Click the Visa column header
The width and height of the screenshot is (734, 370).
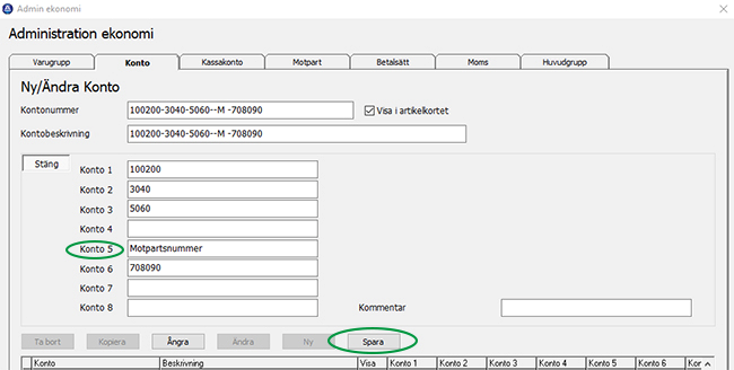point(373,363)
